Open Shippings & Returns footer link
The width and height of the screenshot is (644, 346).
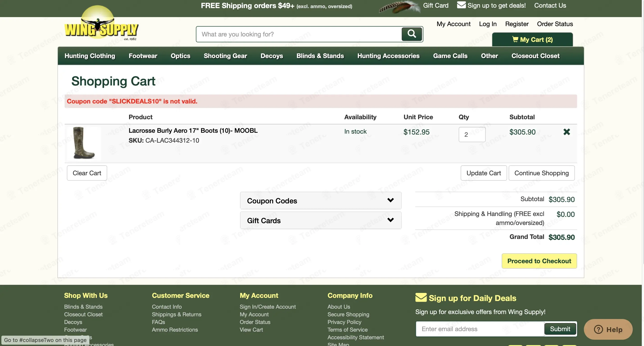pos(177,314)
